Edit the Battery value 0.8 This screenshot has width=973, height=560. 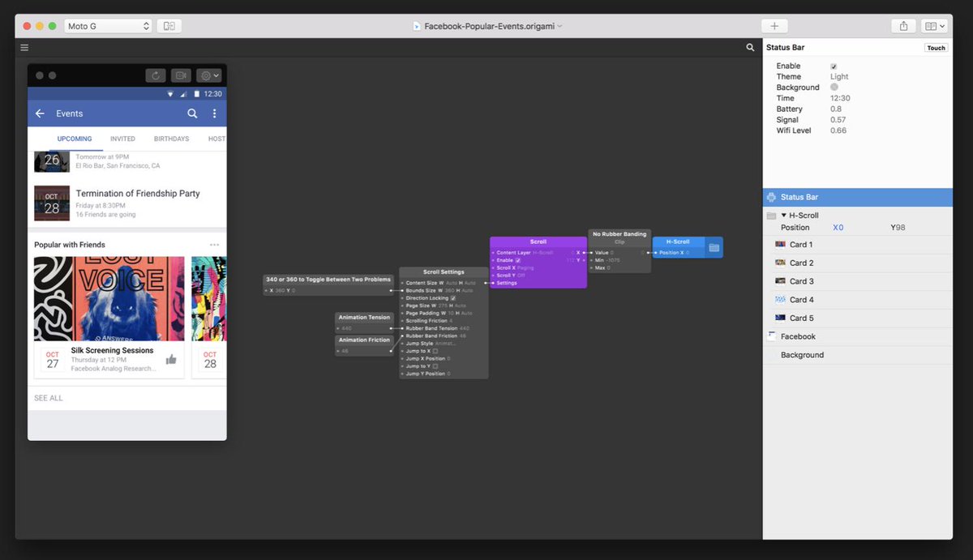point(836,109)
